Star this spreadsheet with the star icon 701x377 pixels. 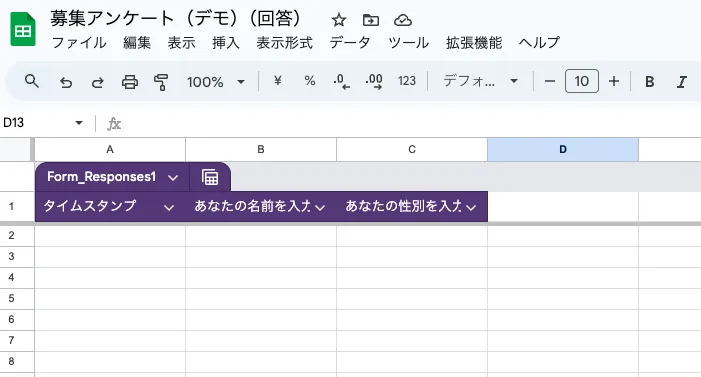(x=339, y=20)
